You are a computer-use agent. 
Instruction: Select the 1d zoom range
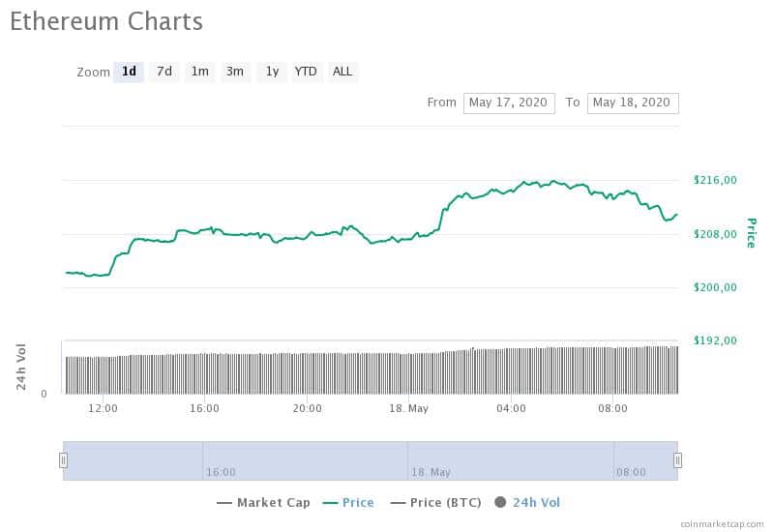point(129,72)
